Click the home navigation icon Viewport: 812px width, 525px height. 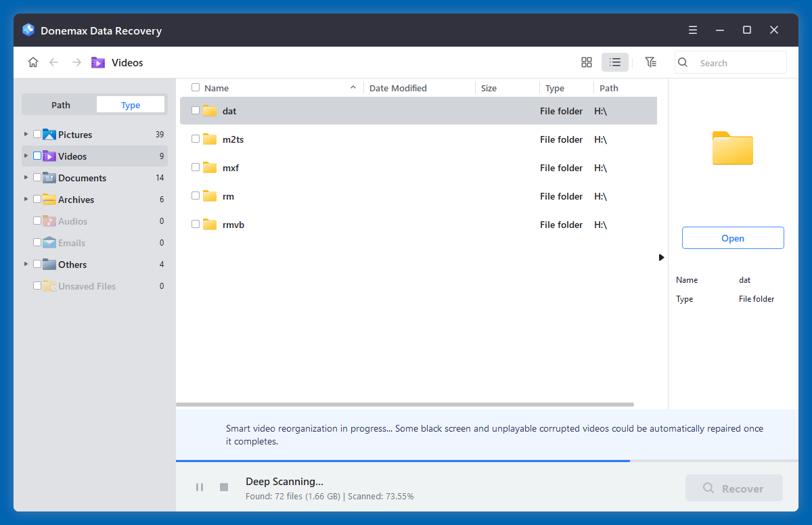[x=32, y=62]
